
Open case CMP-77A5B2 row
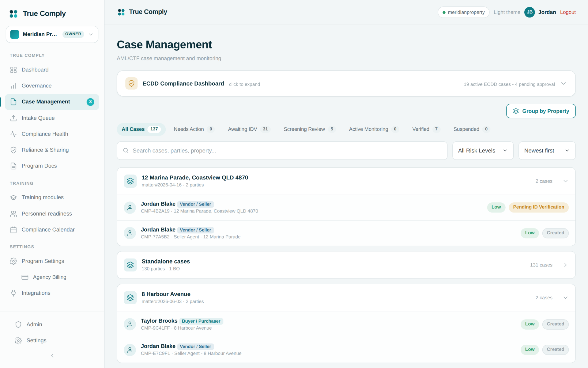[346, 233]
